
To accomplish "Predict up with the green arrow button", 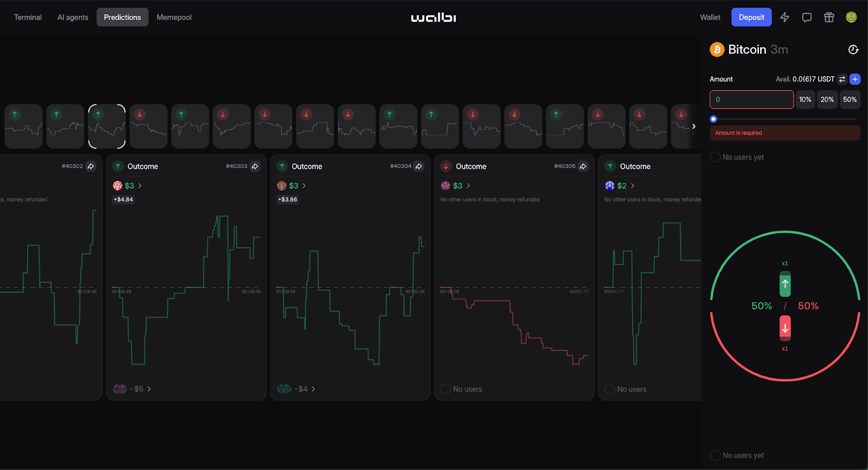I will (x=785, y=284).
